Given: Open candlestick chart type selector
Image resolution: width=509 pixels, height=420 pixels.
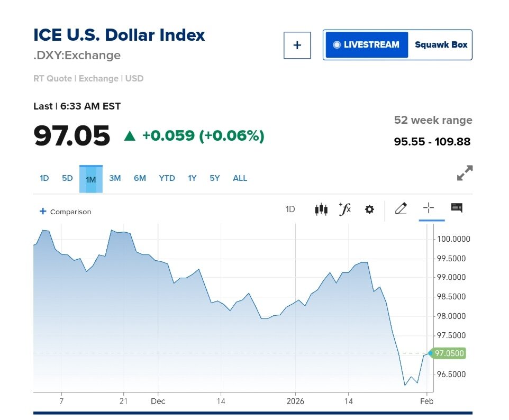Looking at the screenshot, I should tap(321, 209).
